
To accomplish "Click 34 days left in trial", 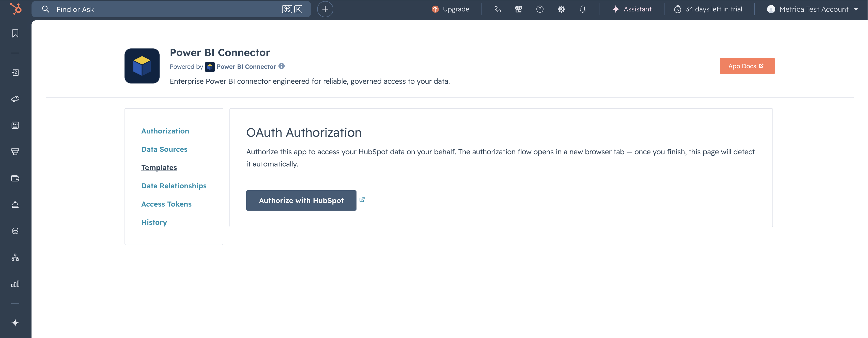I will click(708, 9).
